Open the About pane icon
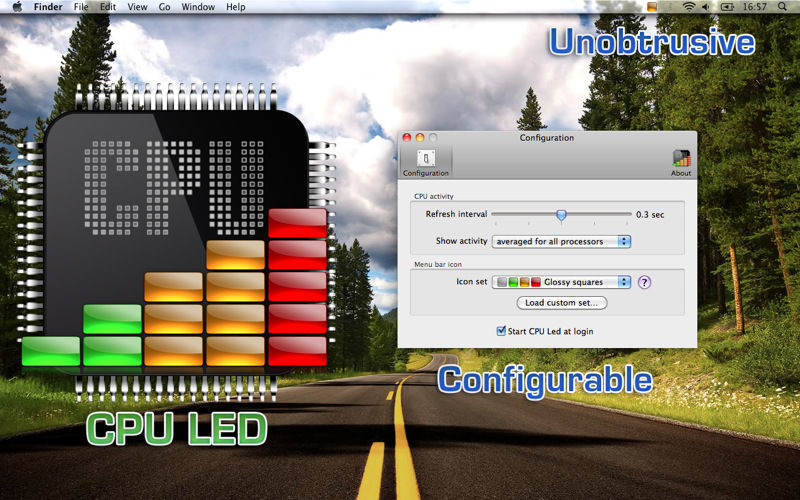The height and width of the screenshot is (500, 800). (681, 162)
